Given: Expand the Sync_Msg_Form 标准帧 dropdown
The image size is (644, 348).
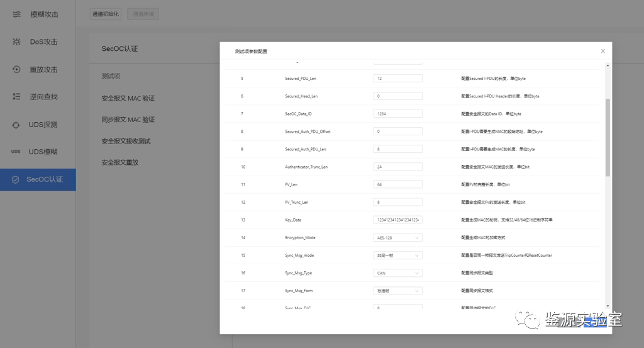Looking at the screenshot, I should 397,291.
